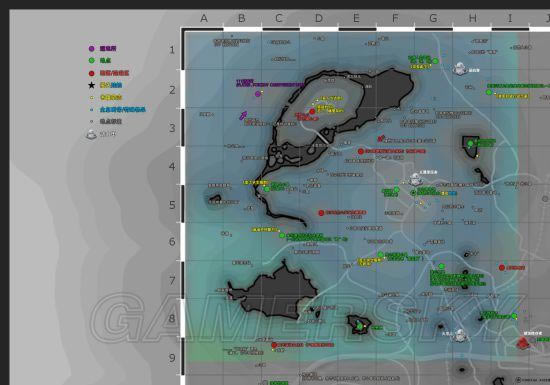Click row label number 2
The height and width of the screenshot is (385, 550).
point(172,90)
